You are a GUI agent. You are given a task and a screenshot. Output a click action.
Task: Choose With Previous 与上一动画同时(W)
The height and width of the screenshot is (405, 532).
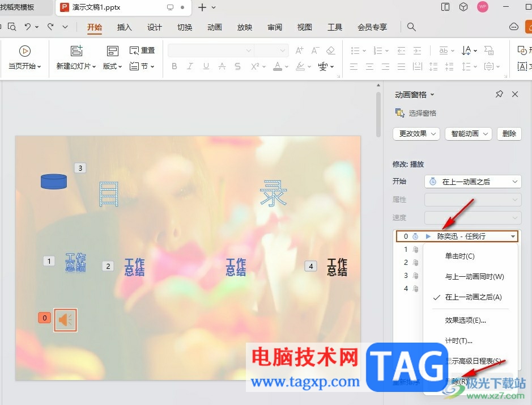tap(474, 277)
